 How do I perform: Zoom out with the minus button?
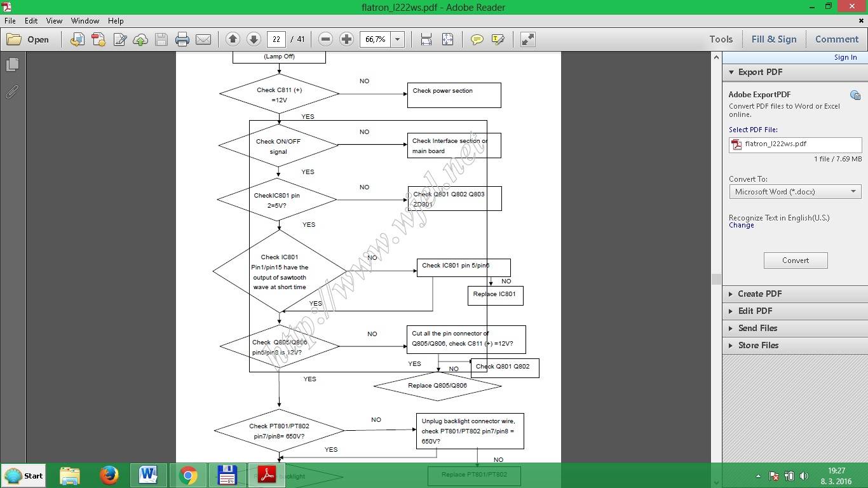(x=325, y=39)
